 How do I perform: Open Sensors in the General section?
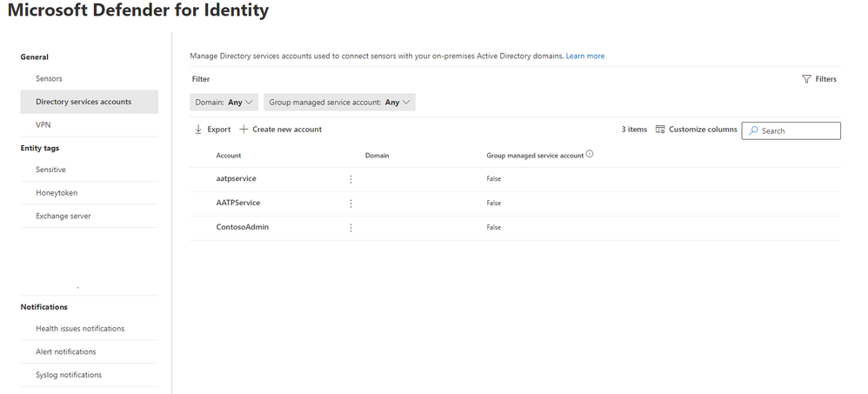(x=49, y=78)
